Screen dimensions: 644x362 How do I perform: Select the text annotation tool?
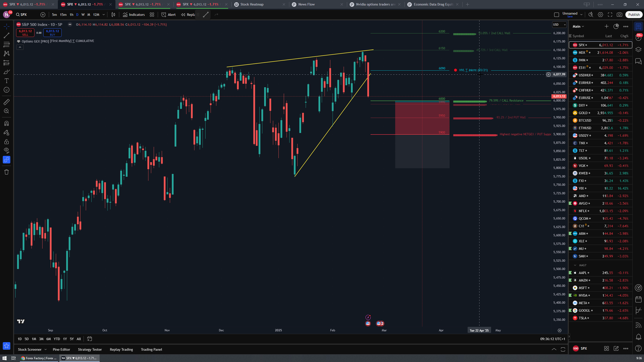coord(7,81)
